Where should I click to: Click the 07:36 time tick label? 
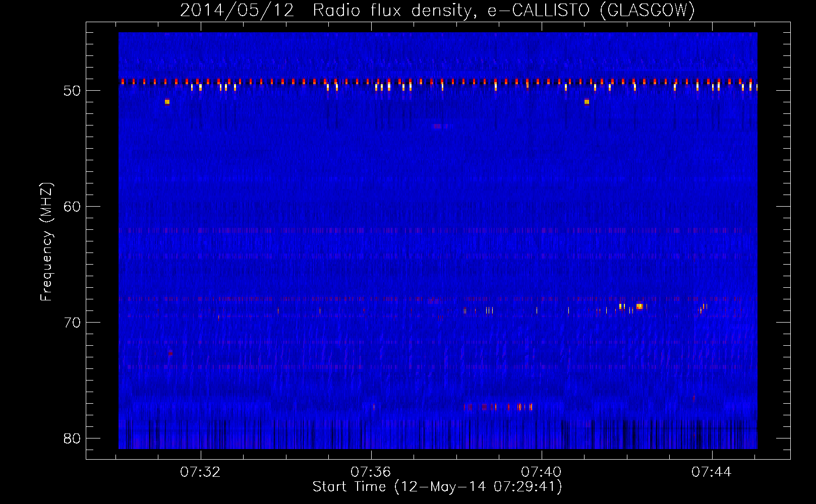pyautogui.click(x=371, y=472)
